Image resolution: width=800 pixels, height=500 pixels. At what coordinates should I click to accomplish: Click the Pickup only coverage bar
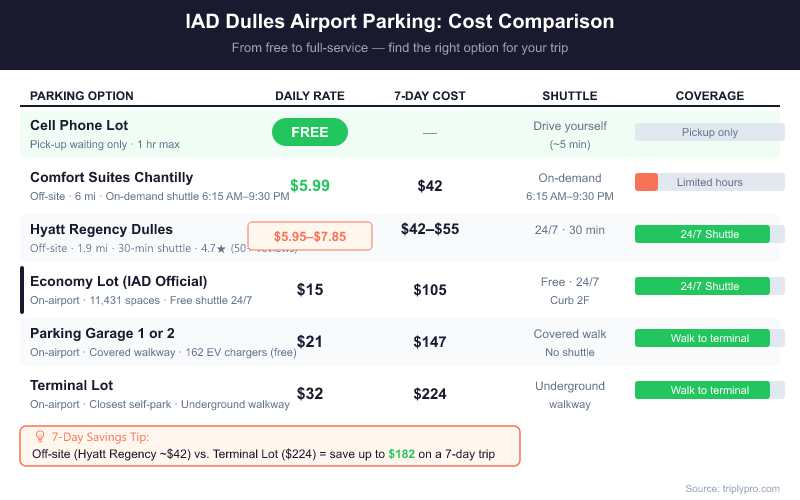point(710,132)
